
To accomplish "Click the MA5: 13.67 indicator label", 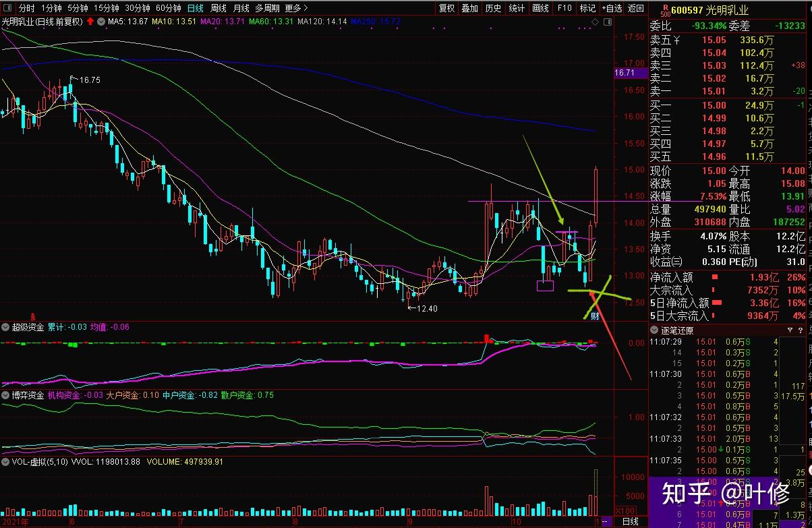I will (x=127, y=22).
